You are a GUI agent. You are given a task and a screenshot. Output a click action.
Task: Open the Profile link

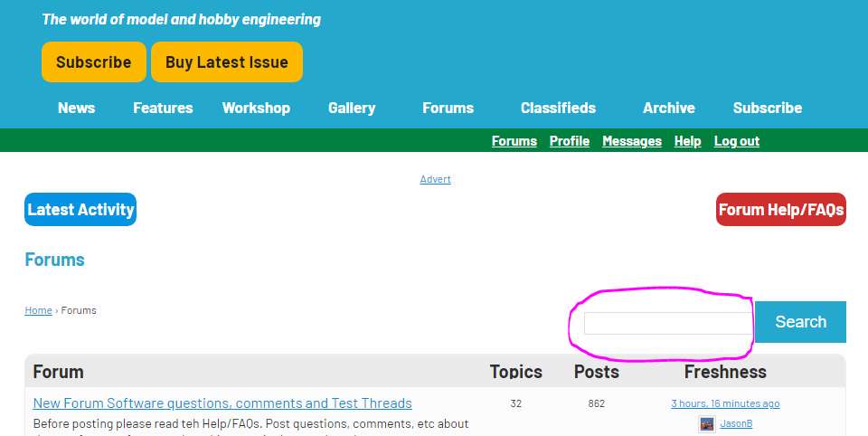click(570, 141)
